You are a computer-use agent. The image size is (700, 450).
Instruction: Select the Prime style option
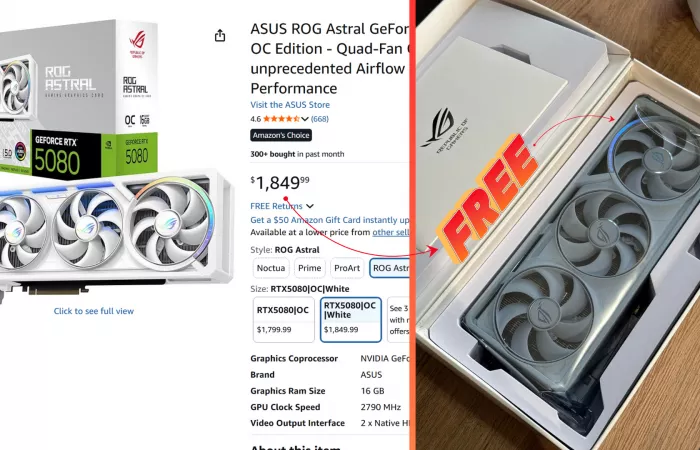tap(309, 268)
